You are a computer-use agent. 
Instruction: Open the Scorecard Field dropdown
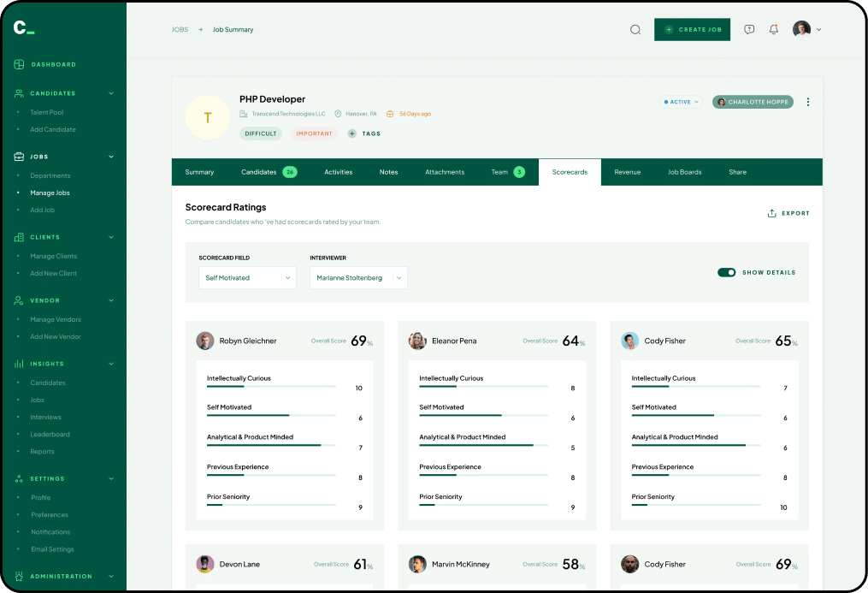[x=247, y=278]
